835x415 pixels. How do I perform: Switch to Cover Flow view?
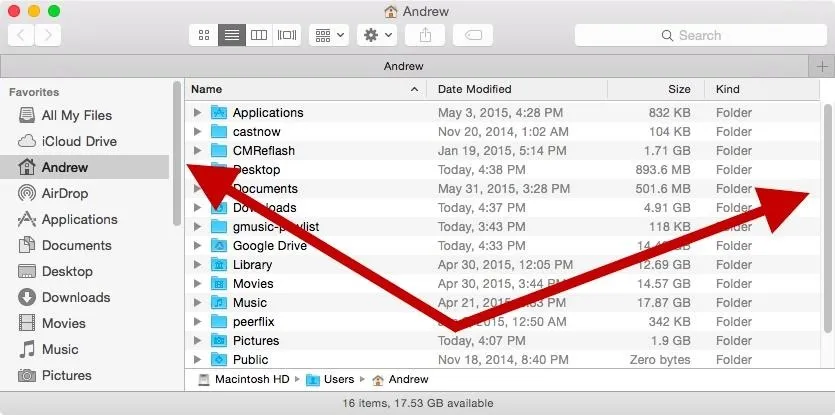tap(286, 35)
